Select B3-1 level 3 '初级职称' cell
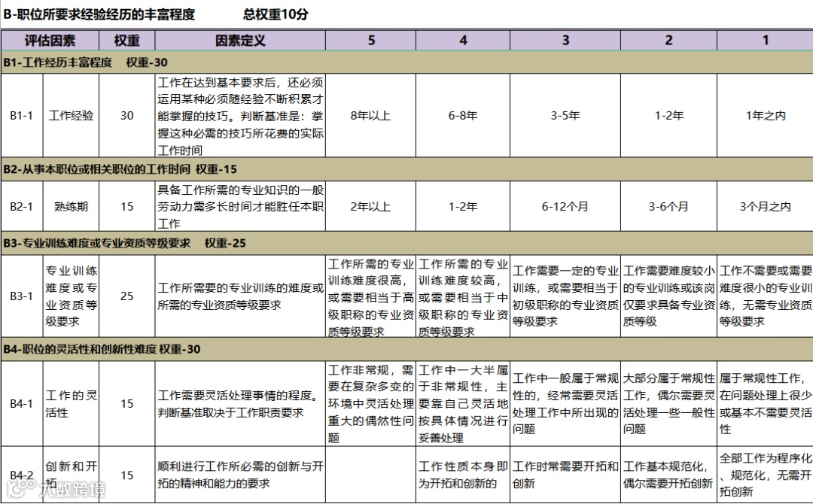 [x=565, y=296]
